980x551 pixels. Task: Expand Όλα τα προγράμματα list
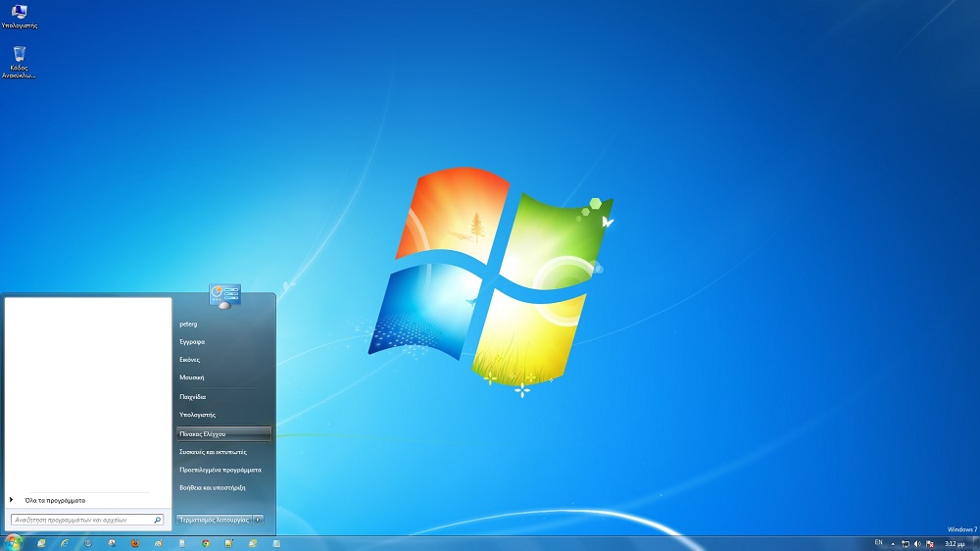(x=55, y=500)
